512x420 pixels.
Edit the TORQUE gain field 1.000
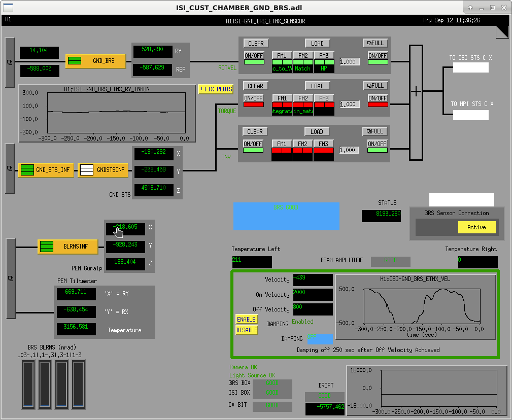pyautogui.click(x=350, y=104)
